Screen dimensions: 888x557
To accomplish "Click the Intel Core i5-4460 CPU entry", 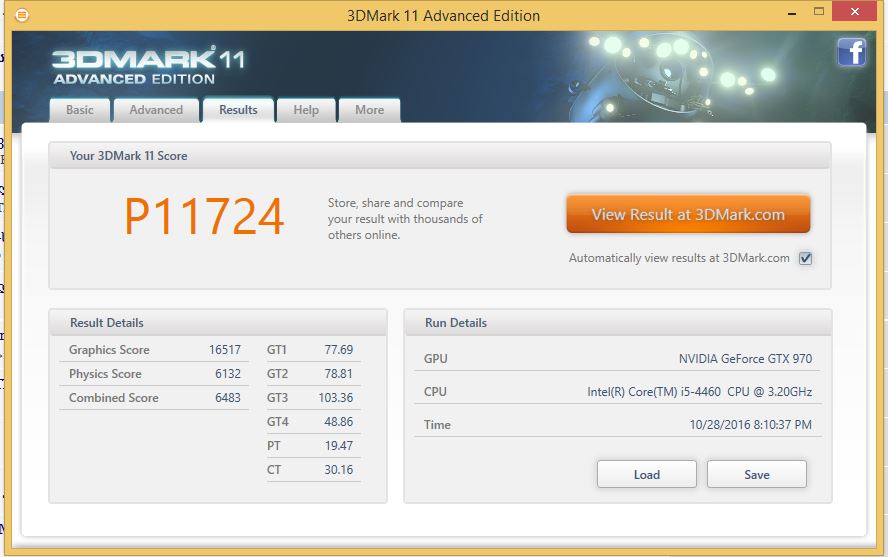I will 699,392.
